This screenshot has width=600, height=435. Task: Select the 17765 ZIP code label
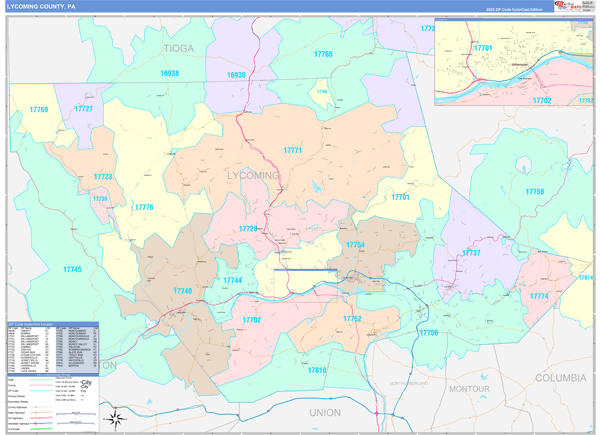coord(322,54)
